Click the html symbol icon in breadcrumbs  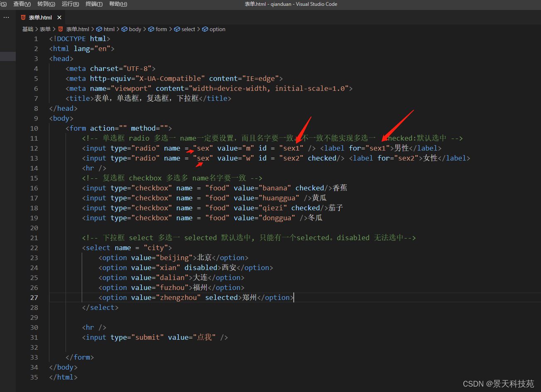(99, 29)
